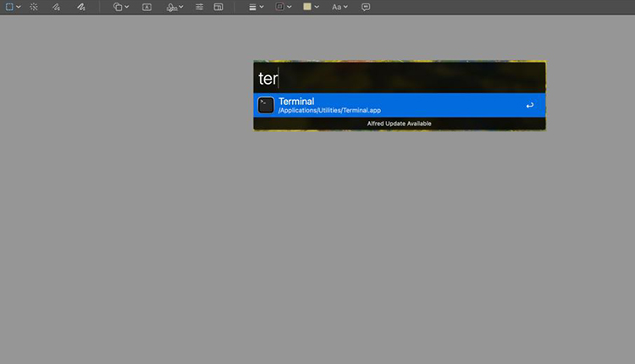Add a text box with the Text tool

click(147, 7)
